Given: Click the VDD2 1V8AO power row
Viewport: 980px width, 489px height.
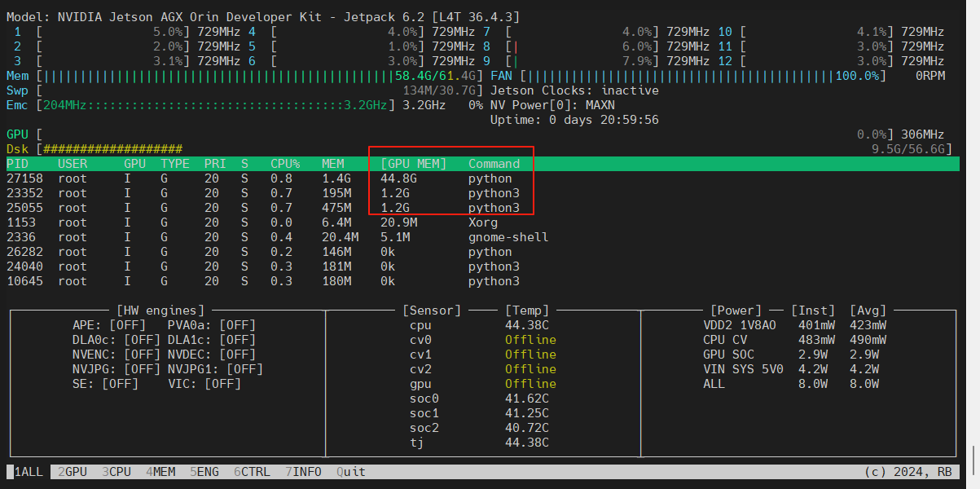Looking at the screenshot, I should pos(795,325).
